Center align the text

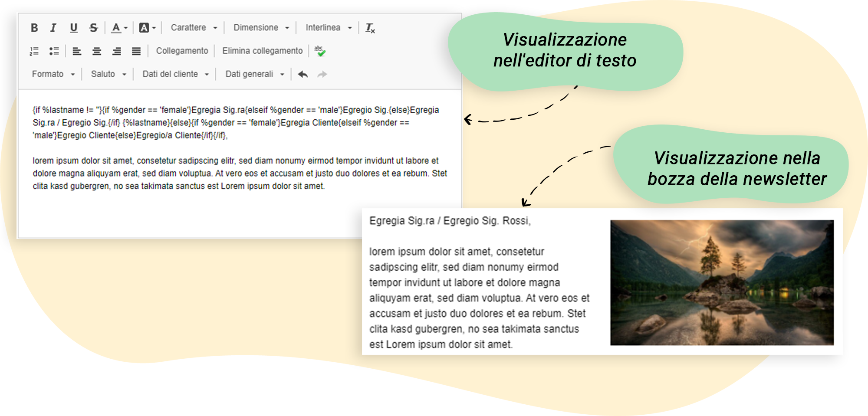[x=97, y=51]
